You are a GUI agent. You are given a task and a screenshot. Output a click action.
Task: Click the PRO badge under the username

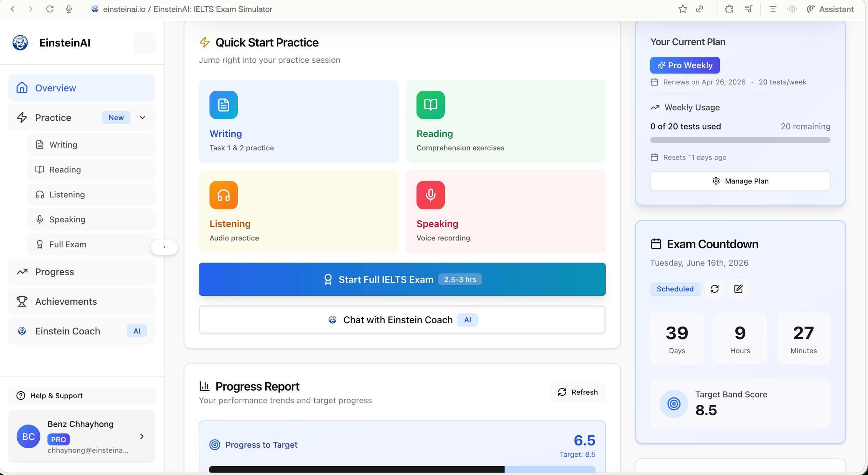tap(58, 439)
